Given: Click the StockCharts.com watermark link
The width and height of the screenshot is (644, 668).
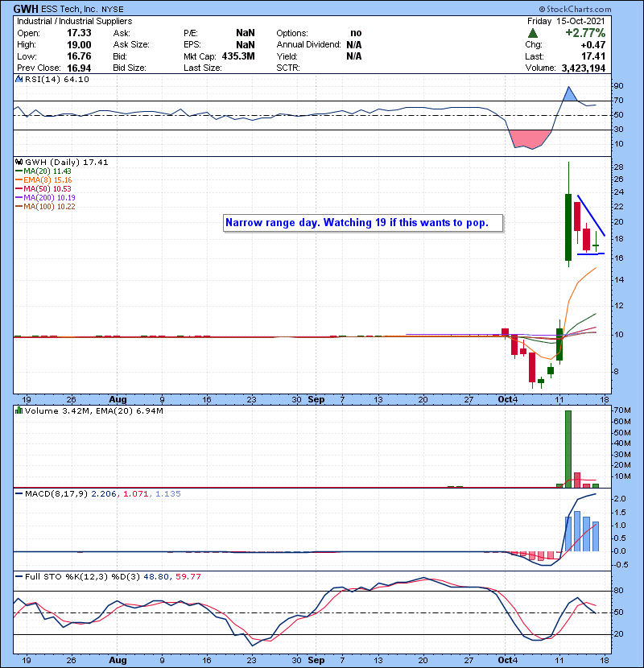Looking at the screenshot, I should pos(575,9).
